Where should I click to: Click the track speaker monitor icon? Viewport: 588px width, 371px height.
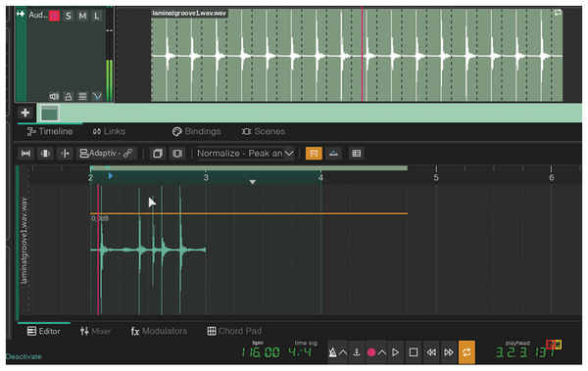click(54, 97)
